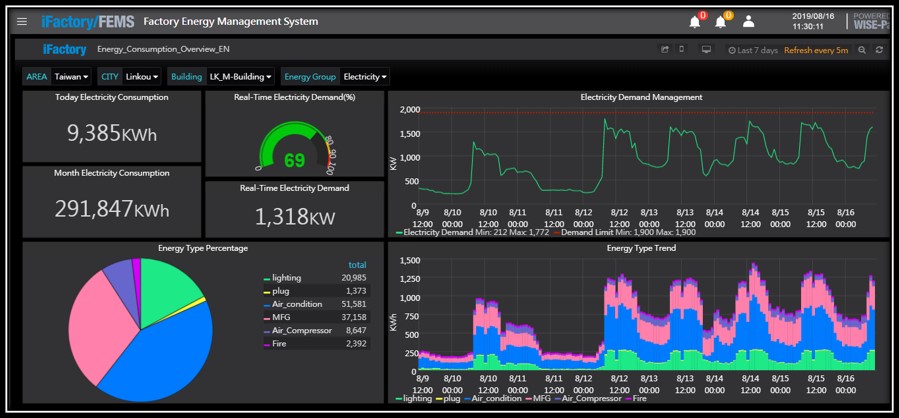
Task: Open the user profile icon
Action: [748, 21]
